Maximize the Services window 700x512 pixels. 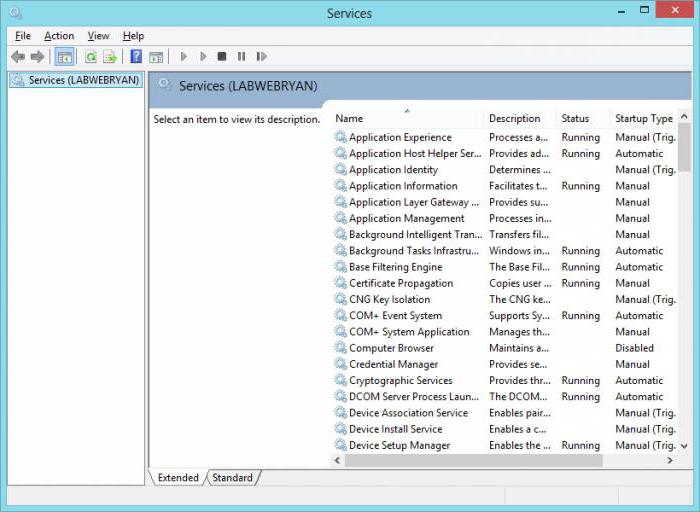(644, 10)
